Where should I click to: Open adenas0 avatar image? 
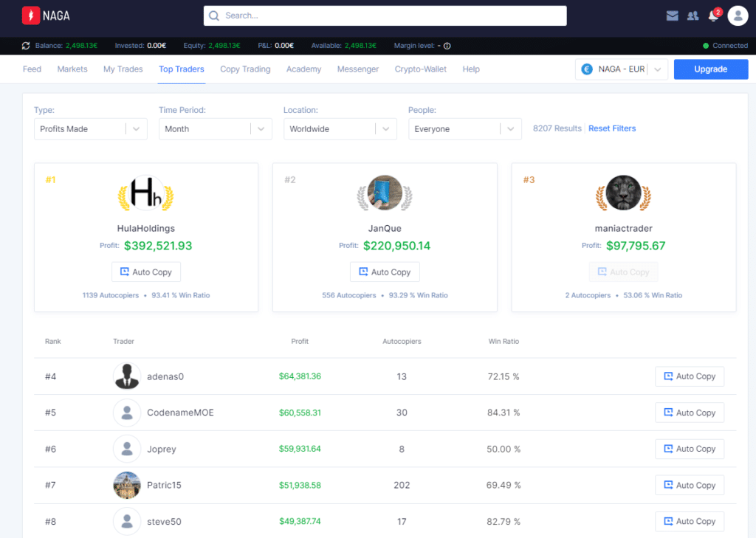[127, 376]
